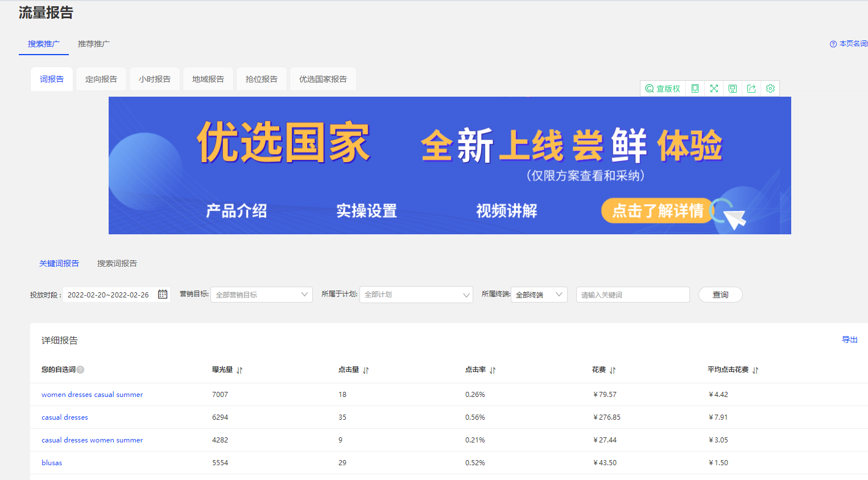Switch to the 推荐推广 tab
This screenshot has height=480, width=868.
(93, 43)
